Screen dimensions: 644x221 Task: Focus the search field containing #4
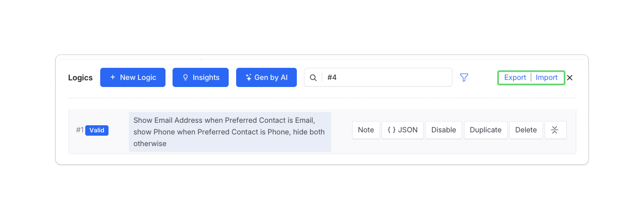click(x=385, y=78)
